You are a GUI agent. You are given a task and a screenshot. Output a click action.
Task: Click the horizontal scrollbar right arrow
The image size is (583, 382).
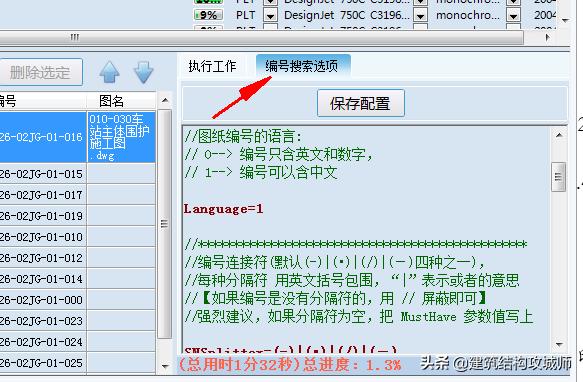click(x=547, y=37)
